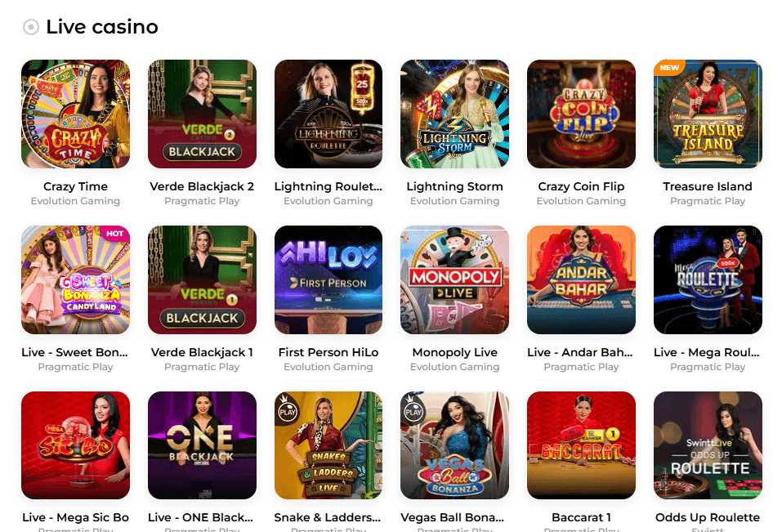Image resolution: width=773 pixels, height=532 pixels.
Task: Select the Mega Sic Bo thumbnail
Action: tap(75, 445)
